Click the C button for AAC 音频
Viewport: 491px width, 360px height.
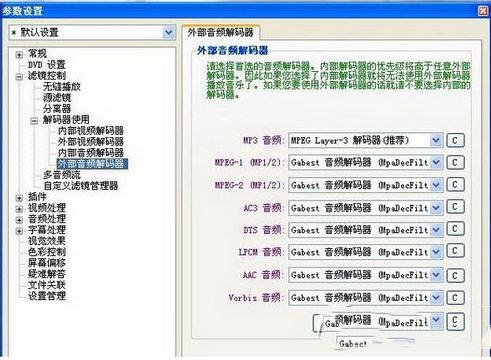pos(455,275)
